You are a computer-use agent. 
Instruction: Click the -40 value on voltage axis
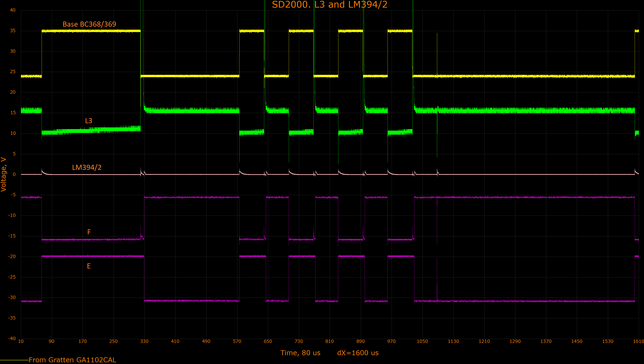[12, 339]
